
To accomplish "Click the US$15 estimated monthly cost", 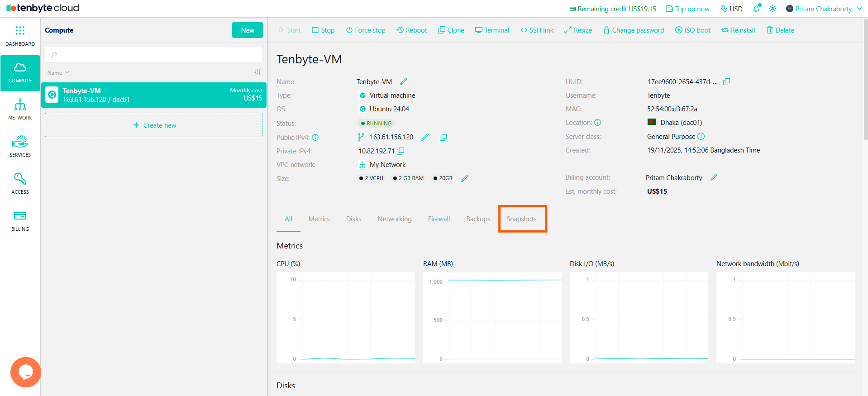I will click(x=657, y=191).
